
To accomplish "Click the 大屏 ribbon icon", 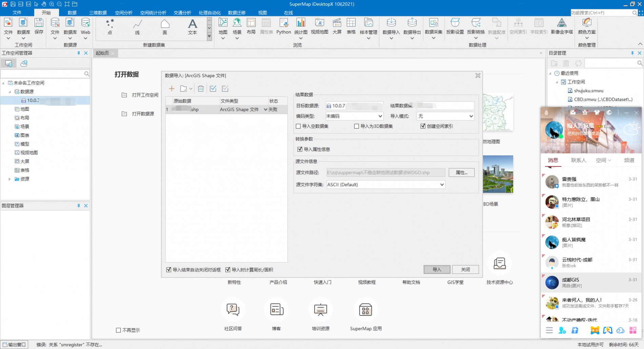I will click(x=337, y=26).
